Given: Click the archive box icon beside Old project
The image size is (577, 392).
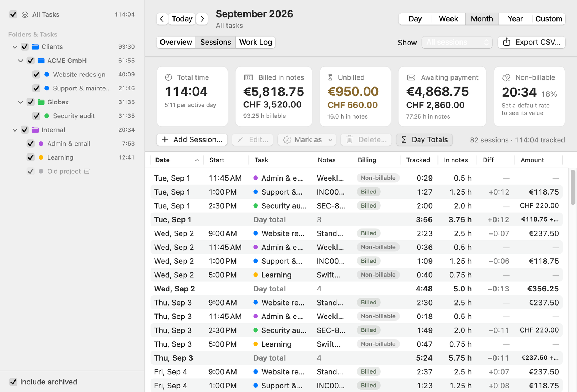Looking at the screenshot, I should tap(87, 171).
